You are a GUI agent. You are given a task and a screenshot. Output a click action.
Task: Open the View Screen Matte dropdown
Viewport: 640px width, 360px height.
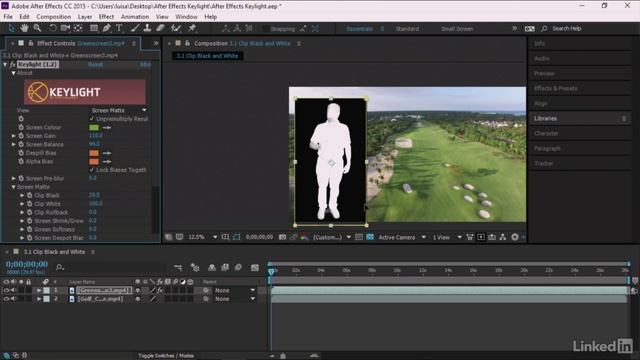118,110
